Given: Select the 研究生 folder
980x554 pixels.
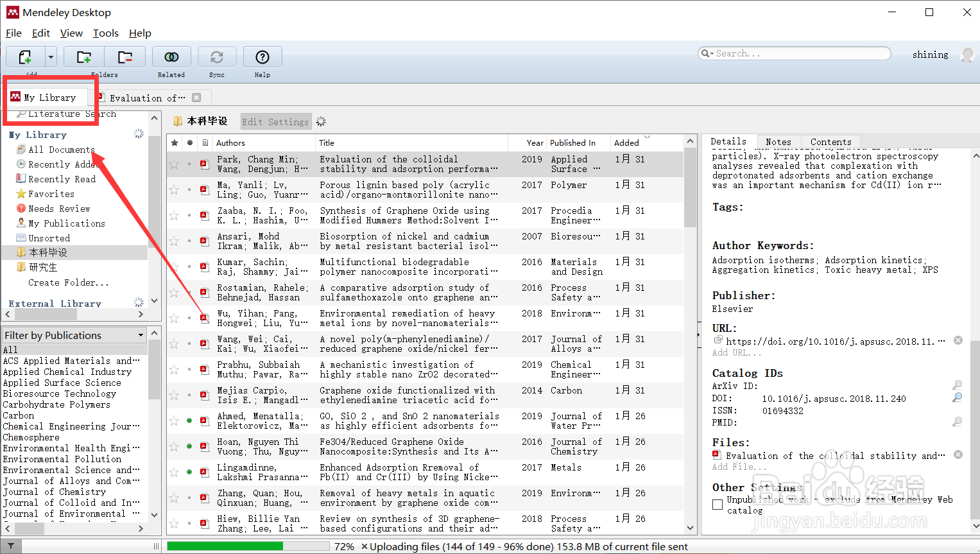Looking at the screenshot, I should click(x=43, y=267).
